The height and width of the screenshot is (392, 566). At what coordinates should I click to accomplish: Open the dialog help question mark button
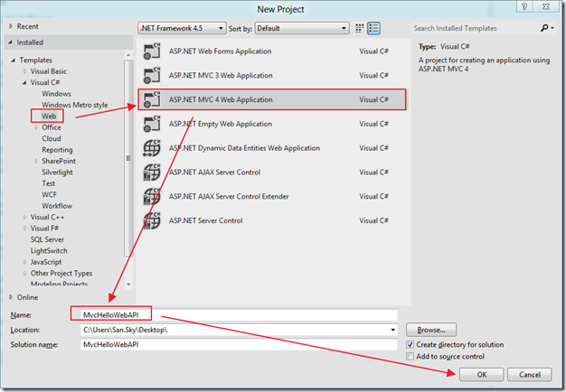click(x=524, y=6)
